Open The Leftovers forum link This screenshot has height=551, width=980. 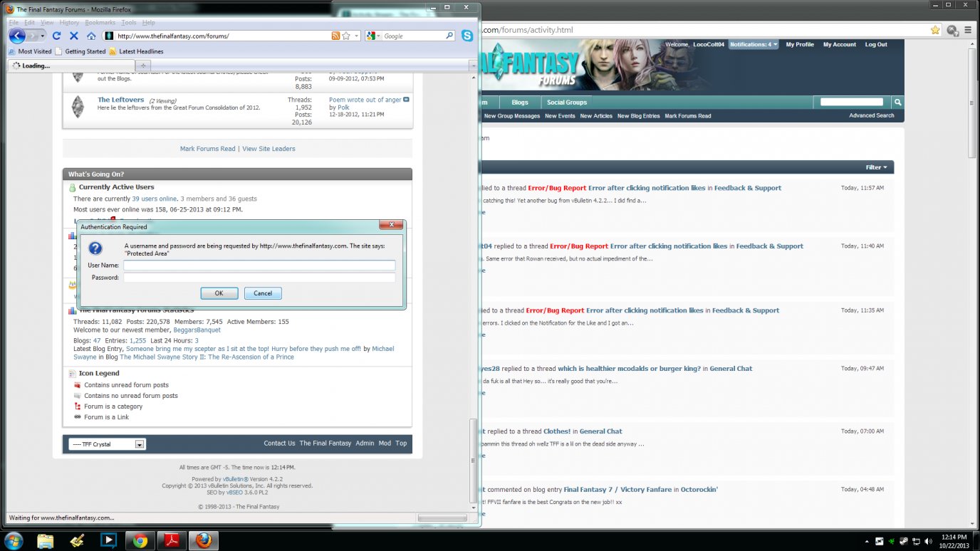[120, 100]
